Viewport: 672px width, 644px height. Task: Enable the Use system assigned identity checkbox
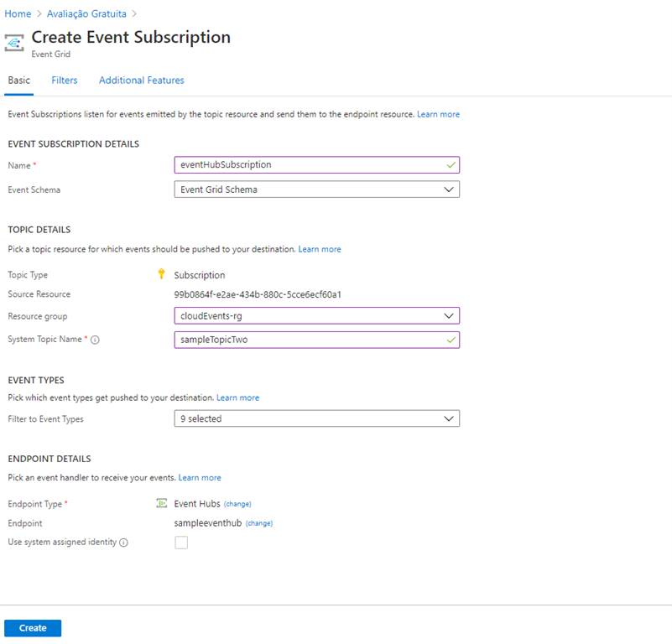pyautogui.click(x=181, y=543)
